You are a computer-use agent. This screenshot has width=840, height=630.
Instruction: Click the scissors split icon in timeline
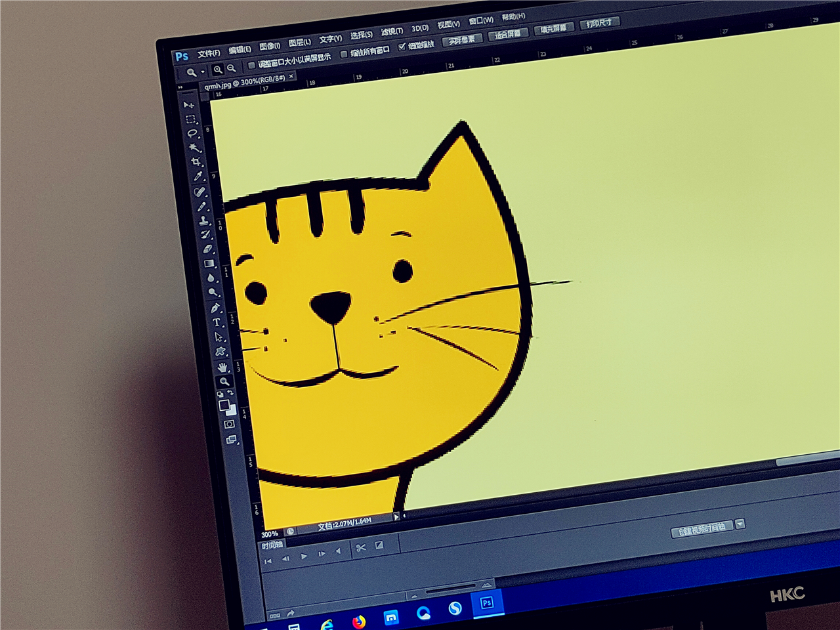click(x=360, y=547)
